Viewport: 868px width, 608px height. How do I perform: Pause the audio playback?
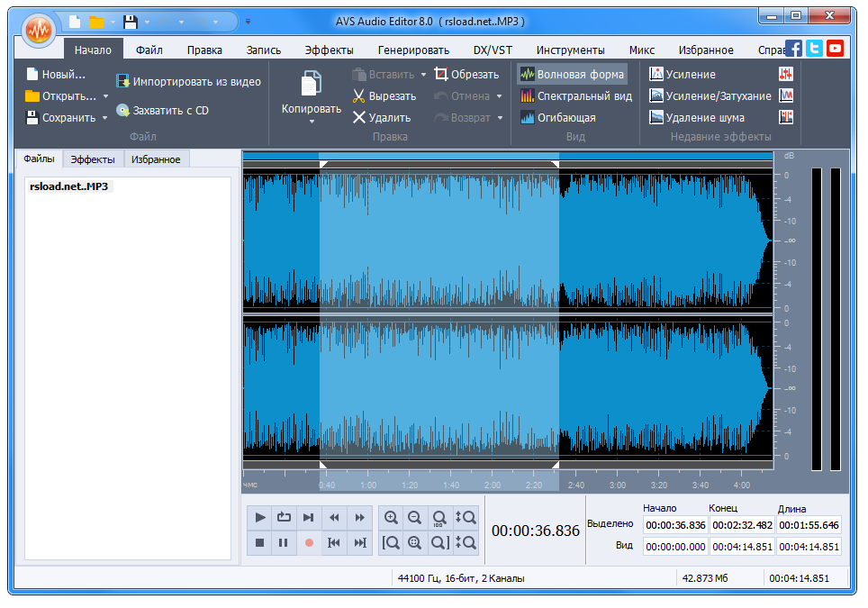pos(285,542)
